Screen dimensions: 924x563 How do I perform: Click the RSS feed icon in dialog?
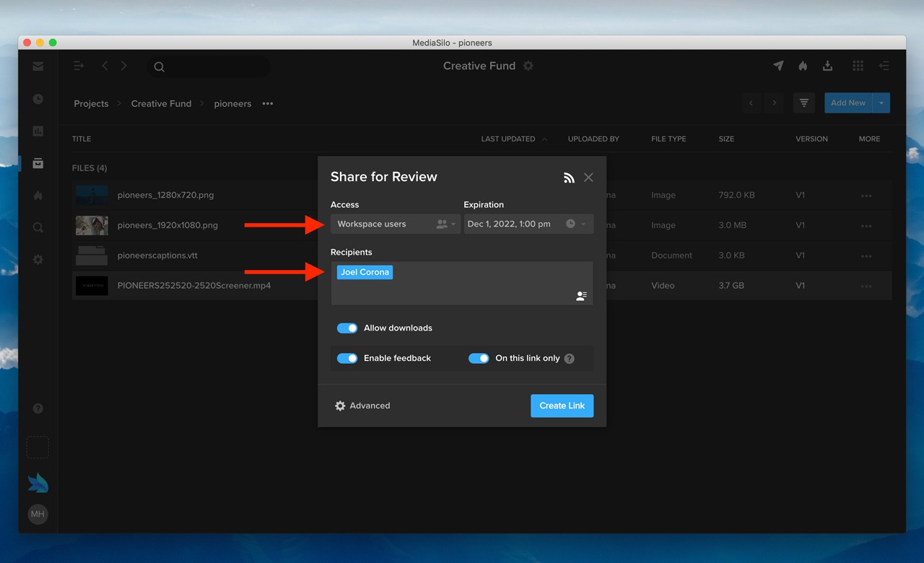coord(569,178)
